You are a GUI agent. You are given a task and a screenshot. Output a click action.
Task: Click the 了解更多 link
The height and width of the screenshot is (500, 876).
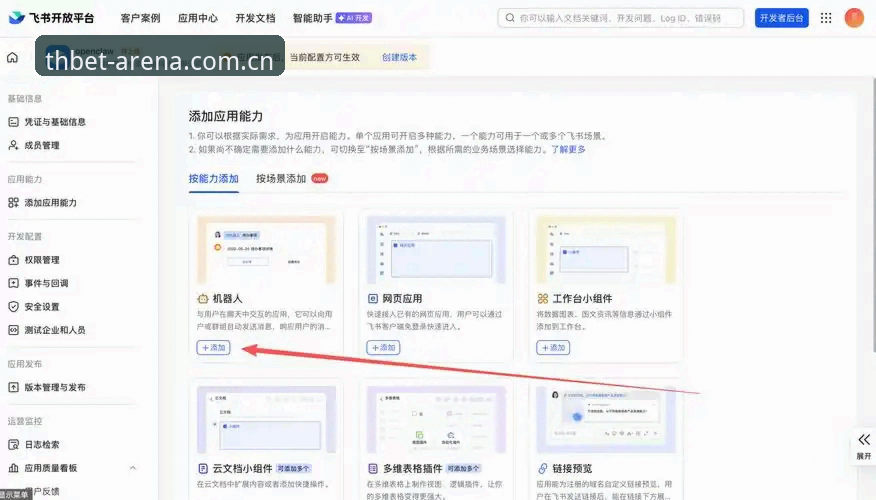(568, 149)
